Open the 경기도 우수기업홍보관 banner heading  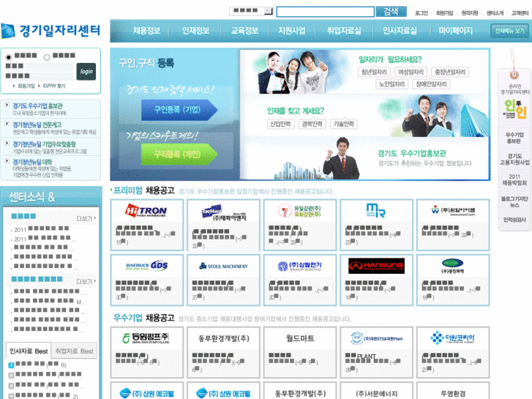pos(412,153)
